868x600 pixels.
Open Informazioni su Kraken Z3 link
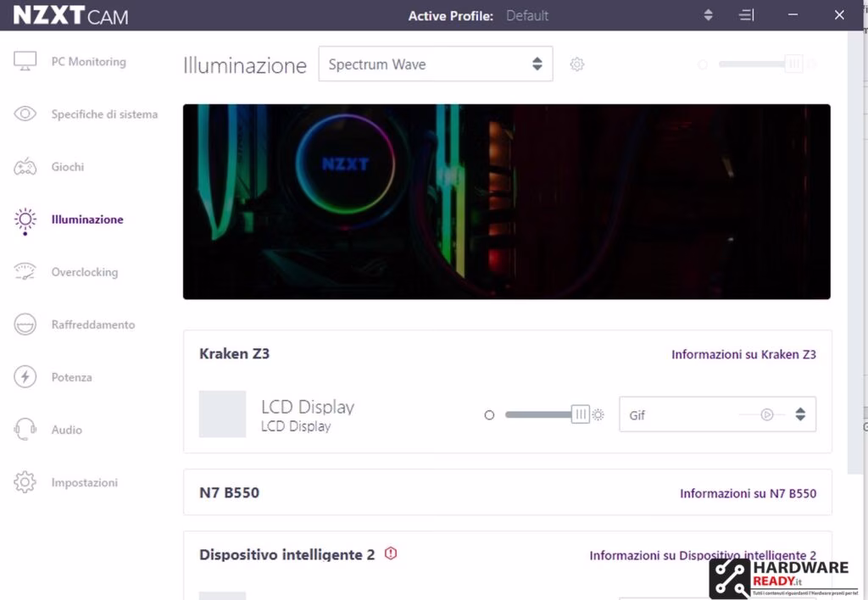coord(743,354)
